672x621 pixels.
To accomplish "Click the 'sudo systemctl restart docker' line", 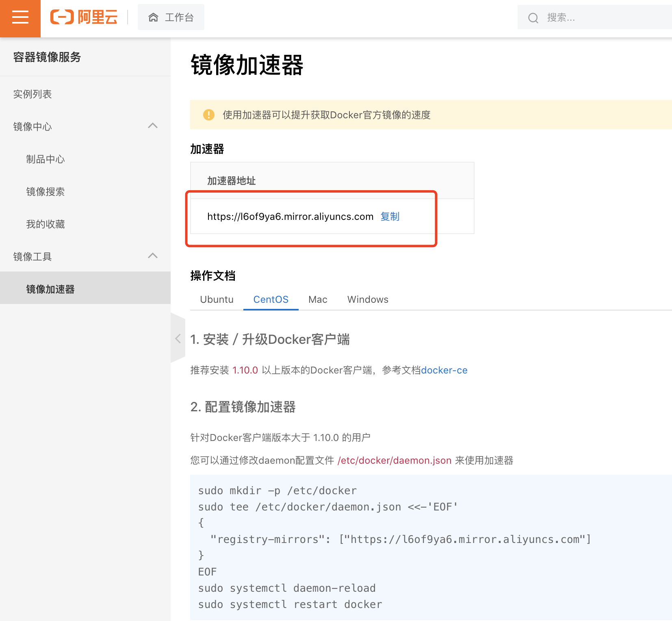I will [290, 604].
